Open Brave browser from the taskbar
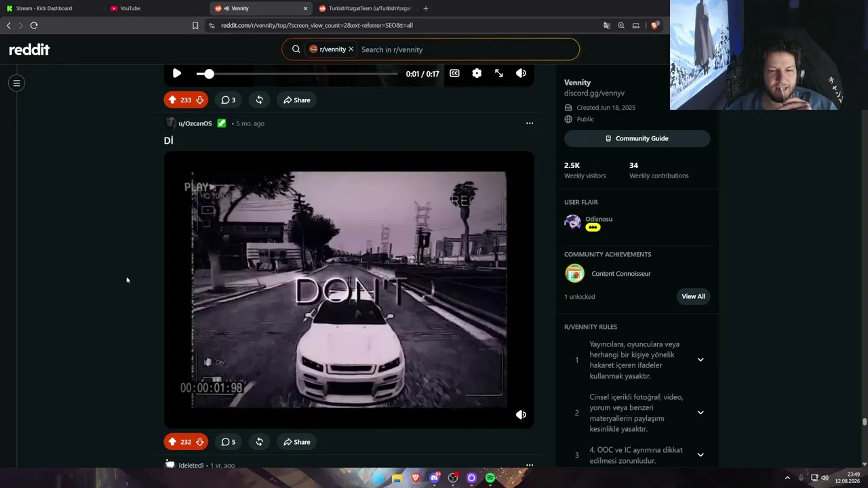Viewport: 868px width, 488px height. (416, 478)
